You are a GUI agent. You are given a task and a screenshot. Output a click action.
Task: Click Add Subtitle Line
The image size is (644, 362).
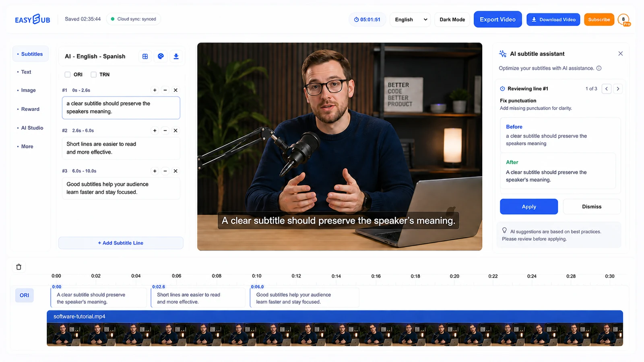click(121, 243)
